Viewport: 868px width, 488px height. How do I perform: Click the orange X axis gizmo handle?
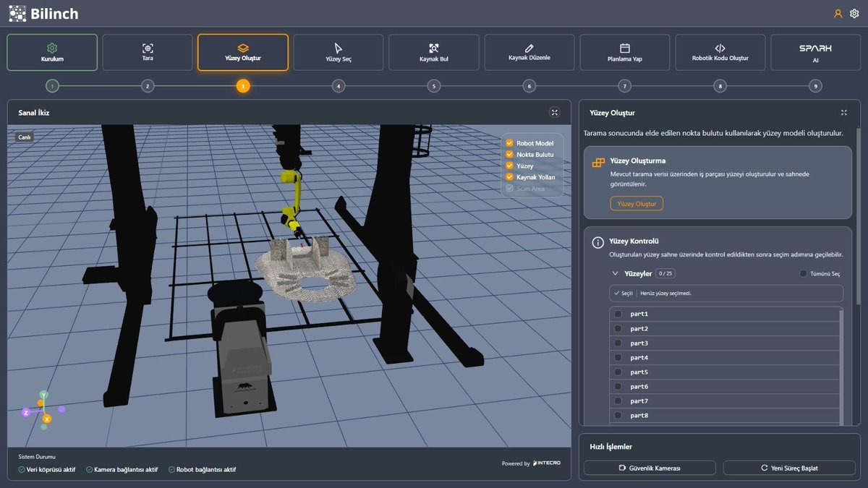click(47, 419)
